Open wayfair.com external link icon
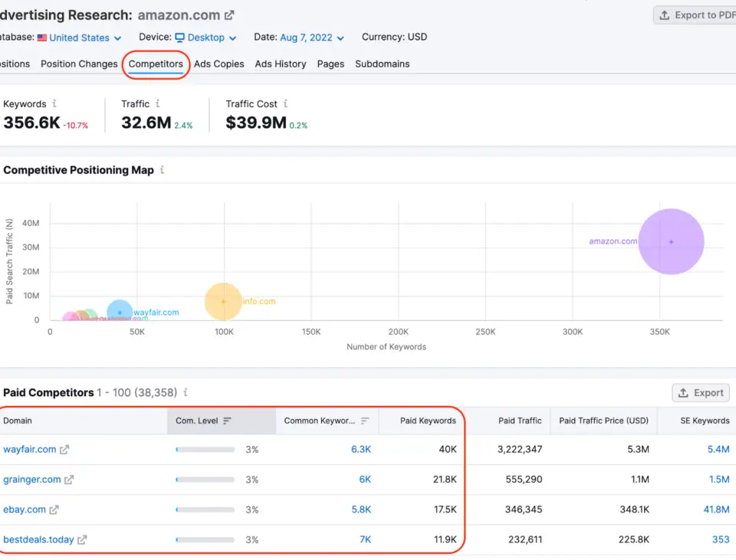The height and width of the screenshot is (560, 736). [64, 450]
